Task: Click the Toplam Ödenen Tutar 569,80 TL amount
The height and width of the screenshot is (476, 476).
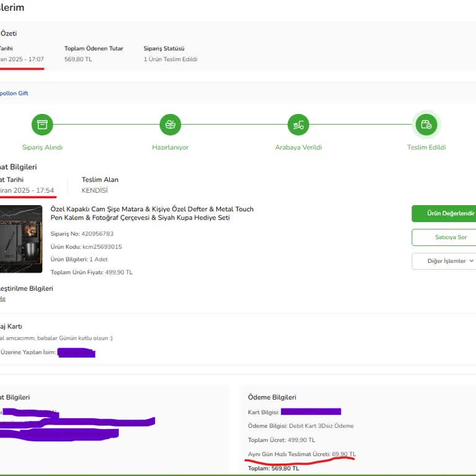Action: coord(78,59)
